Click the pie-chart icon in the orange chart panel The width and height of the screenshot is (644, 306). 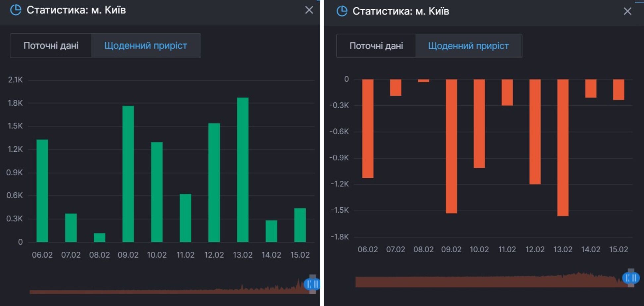tap(342, 11)
